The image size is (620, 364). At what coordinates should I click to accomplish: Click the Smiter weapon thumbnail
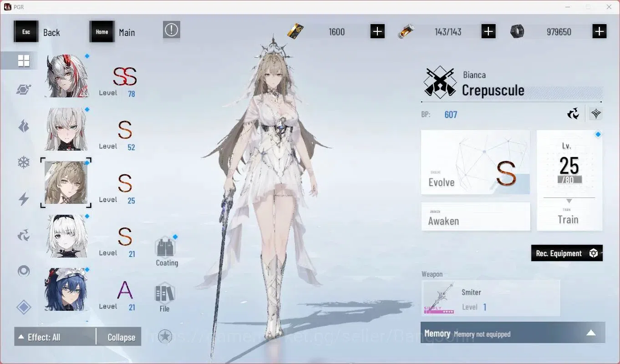click(439, 298)
